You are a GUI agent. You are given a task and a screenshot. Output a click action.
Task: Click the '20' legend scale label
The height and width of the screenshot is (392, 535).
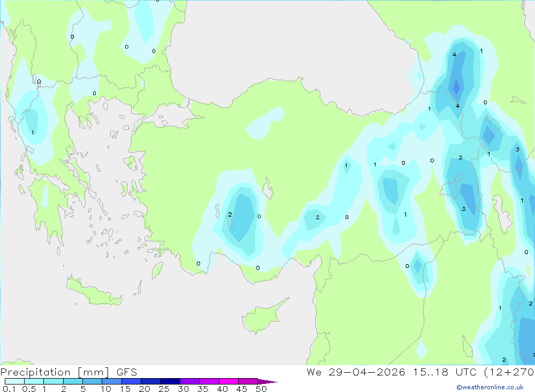(x=144, y=389)
